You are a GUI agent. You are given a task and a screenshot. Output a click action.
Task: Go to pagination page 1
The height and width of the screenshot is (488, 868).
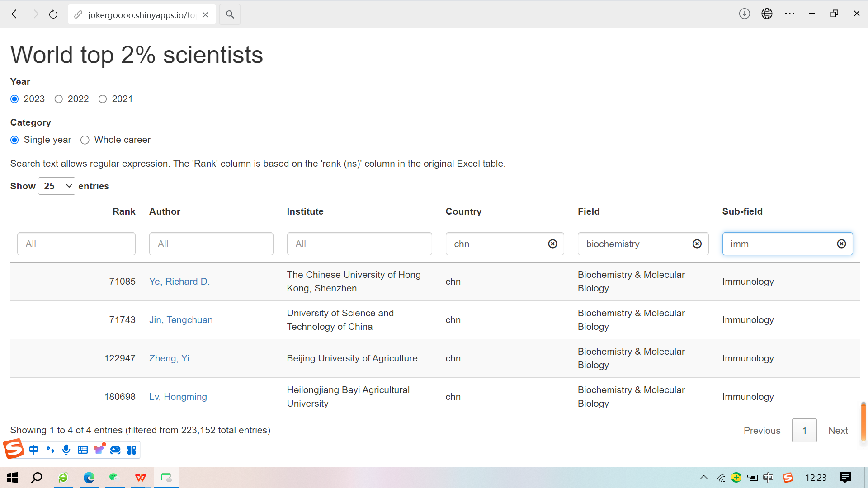[x=804, y=431]
